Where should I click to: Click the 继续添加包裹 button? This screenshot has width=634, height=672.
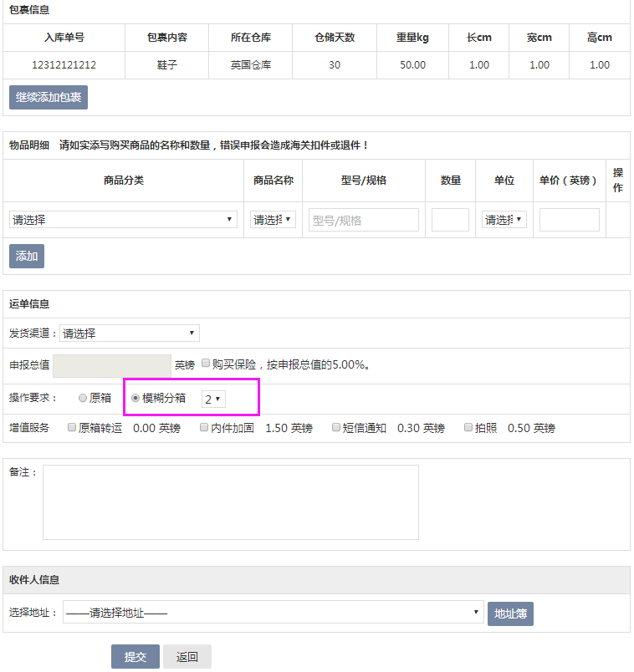(49, 98)
